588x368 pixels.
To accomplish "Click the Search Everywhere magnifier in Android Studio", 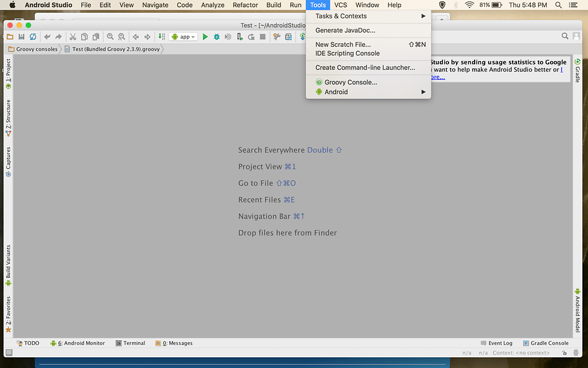I will [x=565, y=36].
